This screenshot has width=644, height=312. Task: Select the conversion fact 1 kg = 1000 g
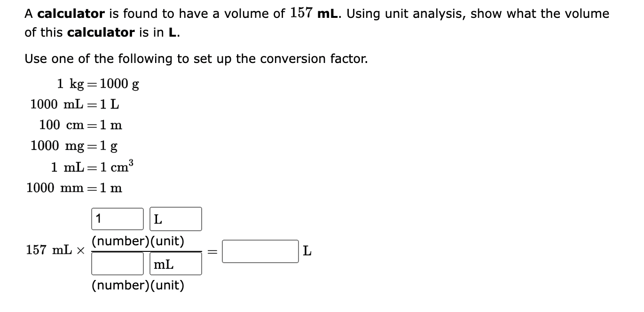98,84
